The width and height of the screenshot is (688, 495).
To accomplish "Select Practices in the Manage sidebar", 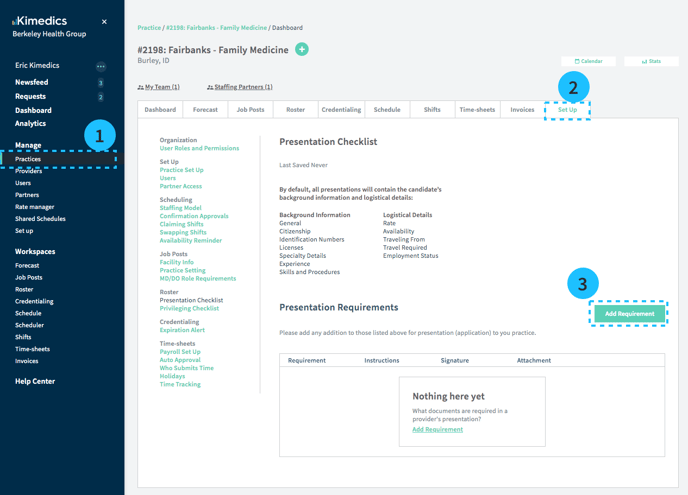I will tap(28, 159).
